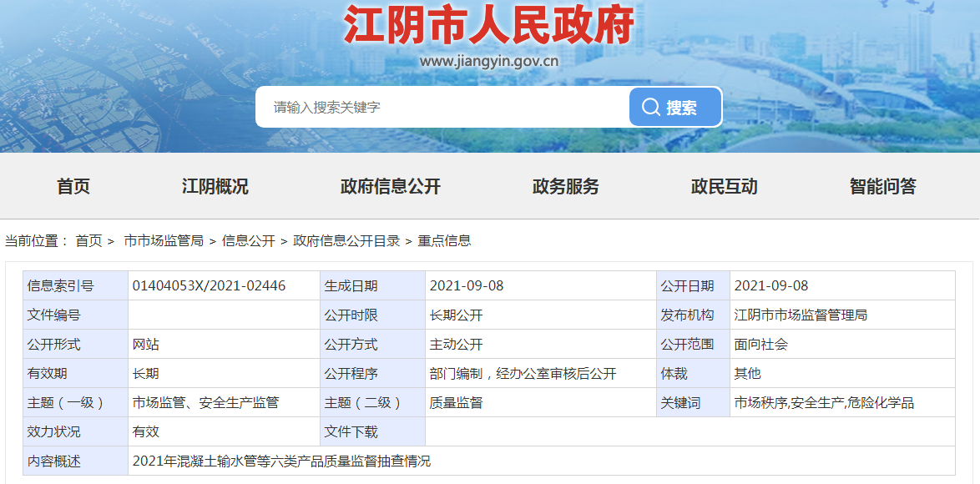This screenshot has width=980, height=484.
Task: Open 市市场监管局 breadcrumb link
Action: click(x=164, y=241)
